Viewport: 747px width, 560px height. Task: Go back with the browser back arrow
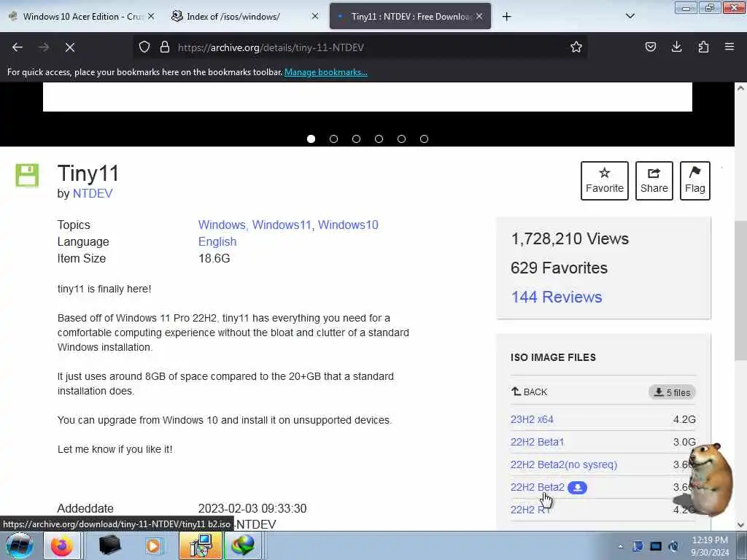point(18,47)
